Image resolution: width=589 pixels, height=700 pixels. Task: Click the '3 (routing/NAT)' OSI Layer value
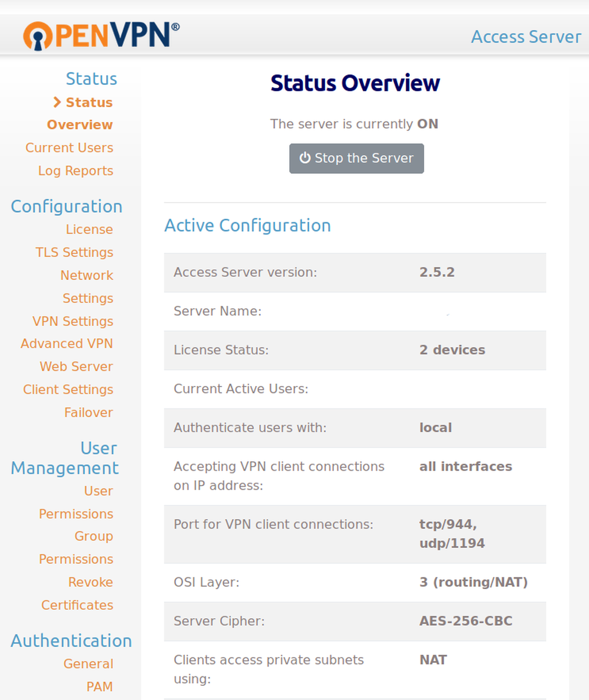[x=474, y=582]
